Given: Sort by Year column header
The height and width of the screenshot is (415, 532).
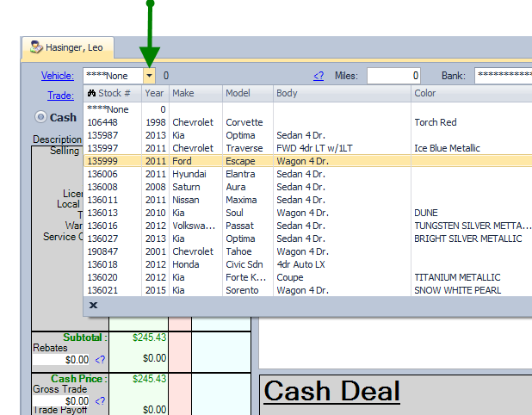Looking at the screenshot, I should point(155,93).
